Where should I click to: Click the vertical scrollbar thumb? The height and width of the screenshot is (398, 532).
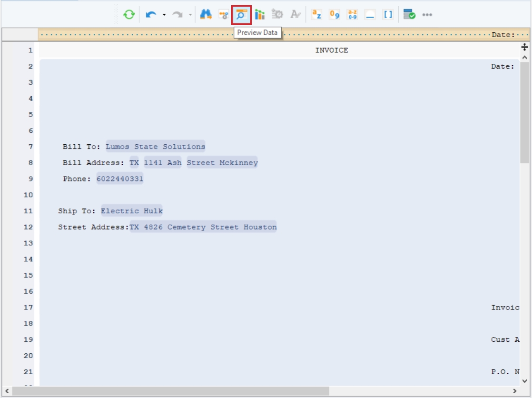[524, 113]
